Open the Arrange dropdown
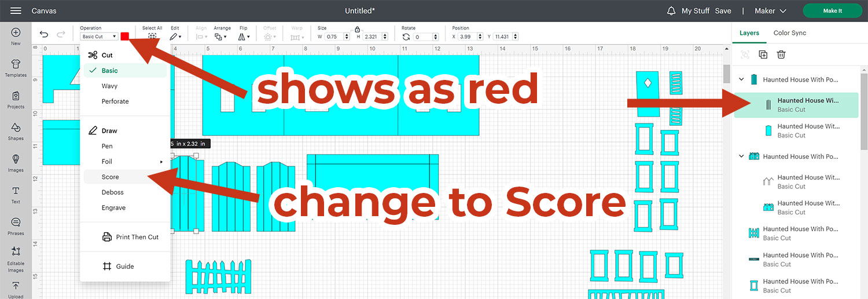868x299 pixels. click(220, 37)
